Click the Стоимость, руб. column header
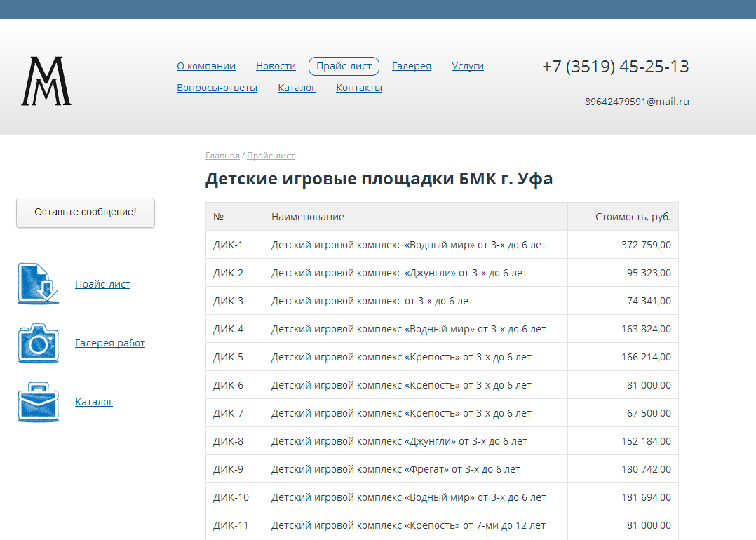The height and width of the screenshot is (540, 756). point(623,217)
